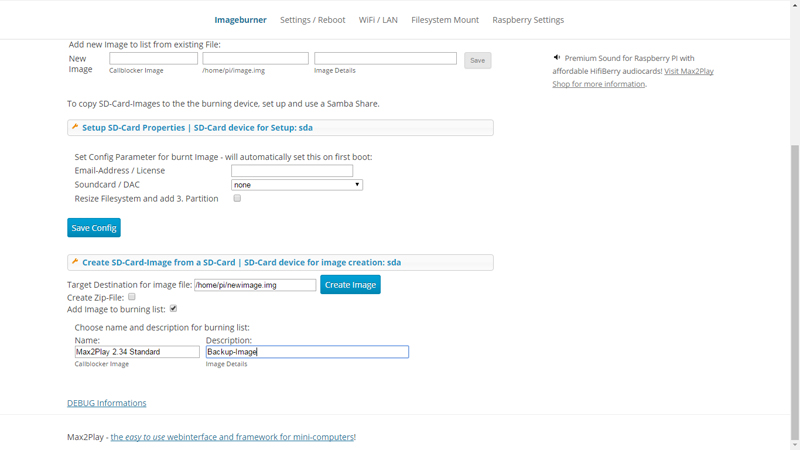Click the Email-Address / License input field
The width and height of the screenshot is (800, 450).
click(292, 170)
